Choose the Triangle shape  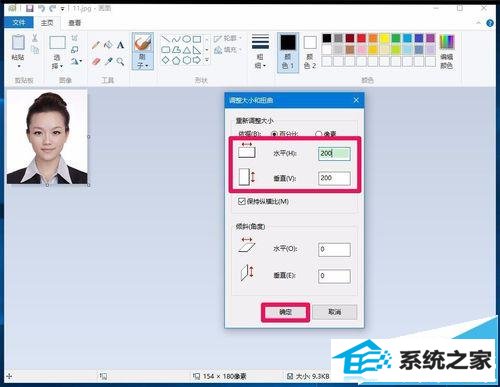pyautogui.click(x=187, y=50)
